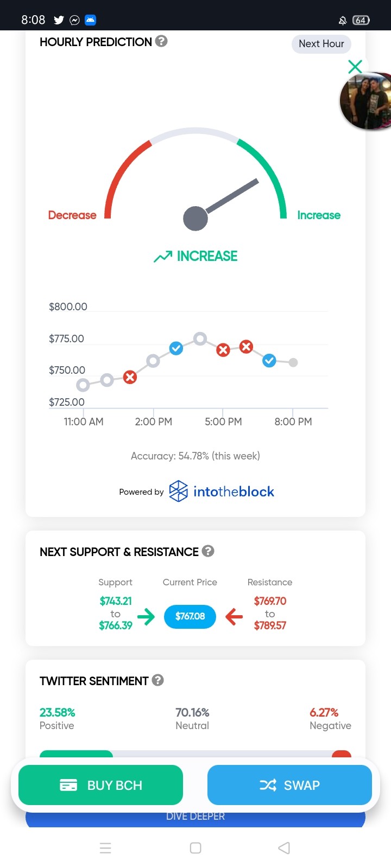Tap the $767.08 current price pill
The width and height of the screenshot is (391, 868).
(x=190, y=616)
